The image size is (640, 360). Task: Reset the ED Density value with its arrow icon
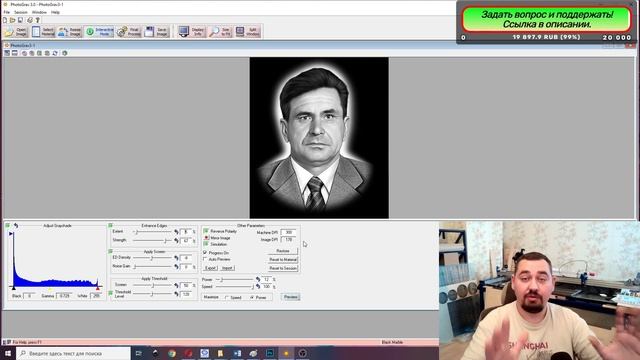[176, 258]
